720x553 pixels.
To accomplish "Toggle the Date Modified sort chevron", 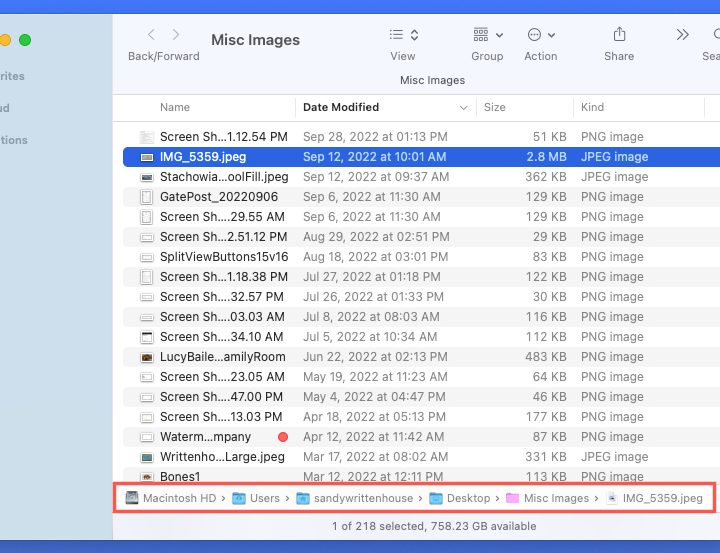I will coord(463,107).
